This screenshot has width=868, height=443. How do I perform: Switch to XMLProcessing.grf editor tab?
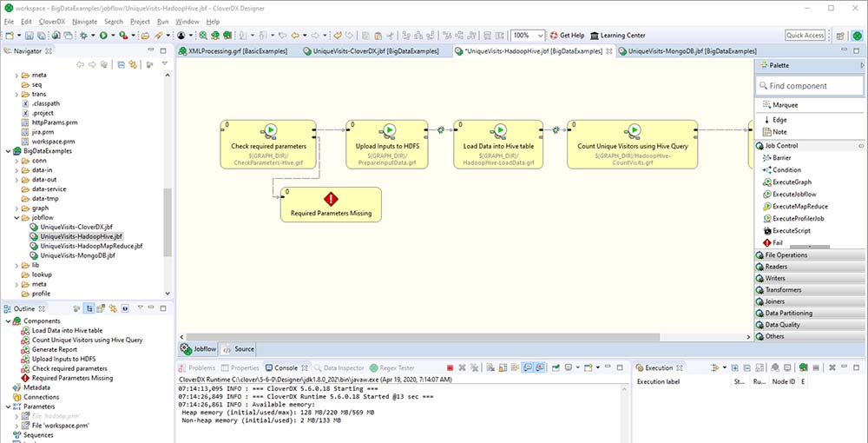[x=233, y=51]
